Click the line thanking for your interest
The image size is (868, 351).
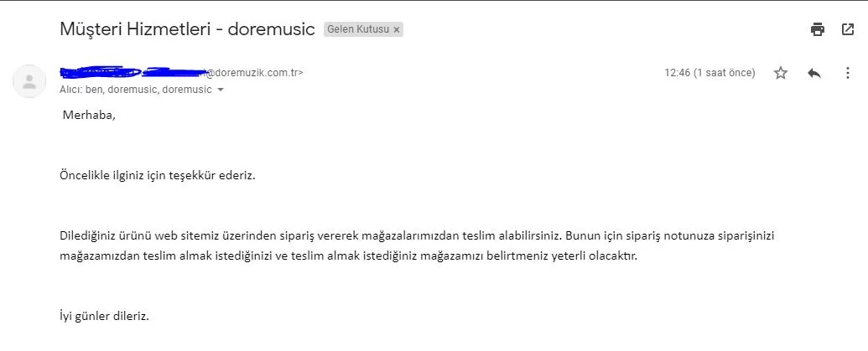click(x=157, y=176)
